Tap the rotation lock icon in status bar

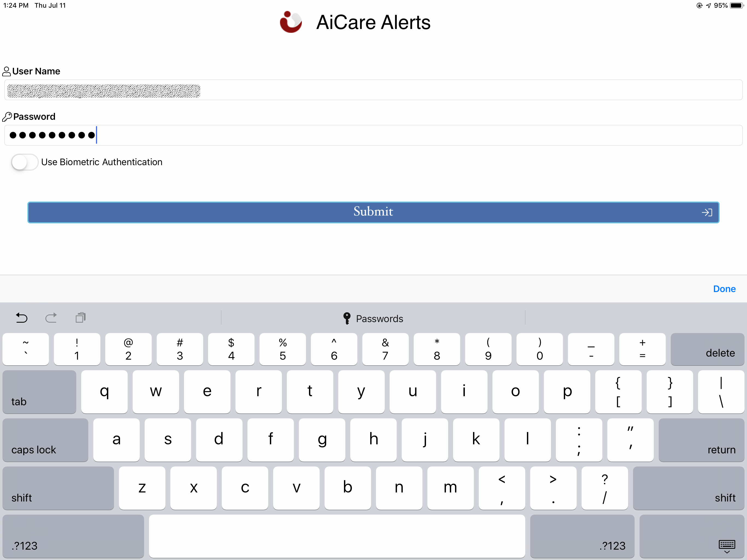point(699,5)
